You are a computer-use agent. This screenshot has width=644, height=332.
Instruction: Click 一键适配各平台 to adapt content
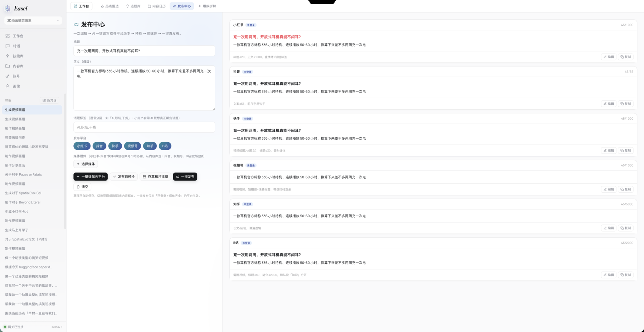[91, 177]
